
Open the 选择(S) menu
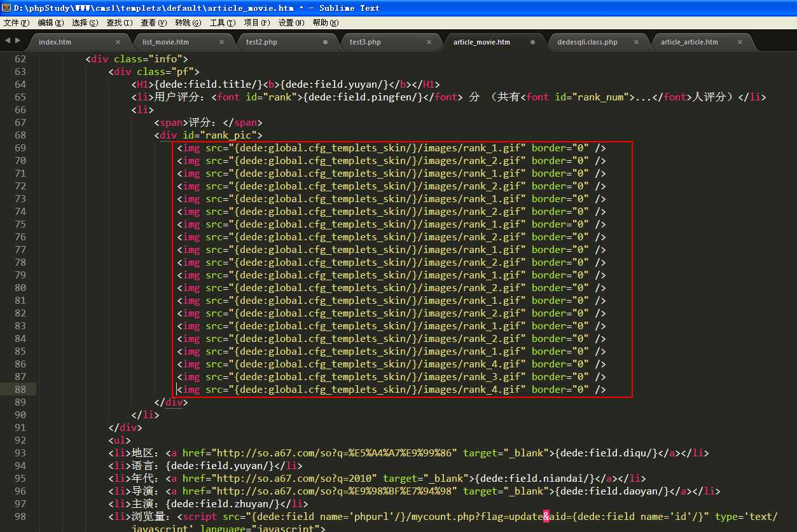pyautogui.click(x=85, y=22)
